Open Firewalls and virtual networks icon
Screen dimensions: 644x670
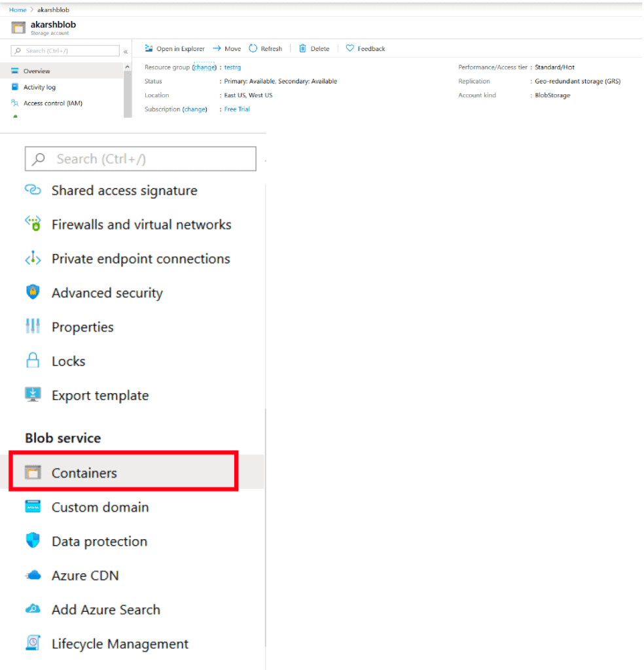(x=33, y=224)
